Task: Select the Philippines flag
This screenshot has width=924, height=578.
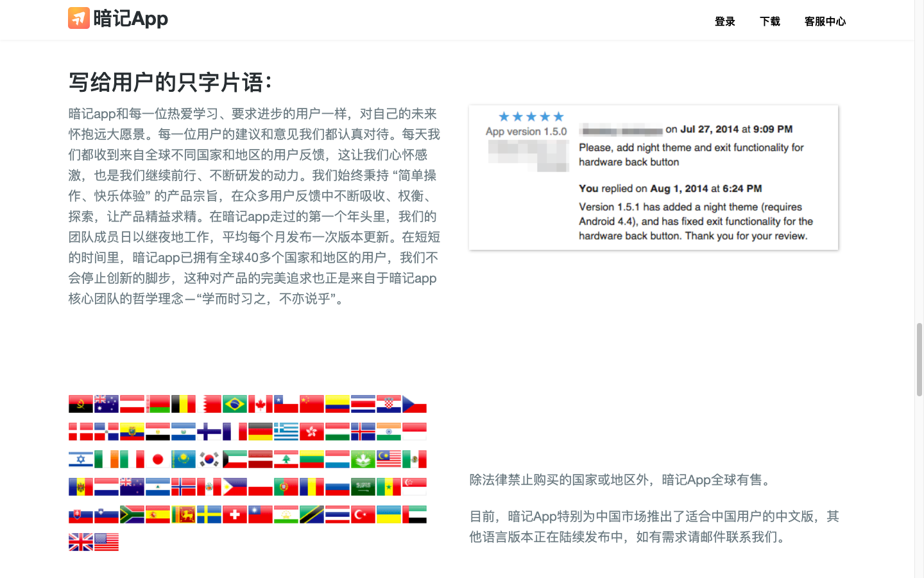Action: coord(235,487)
